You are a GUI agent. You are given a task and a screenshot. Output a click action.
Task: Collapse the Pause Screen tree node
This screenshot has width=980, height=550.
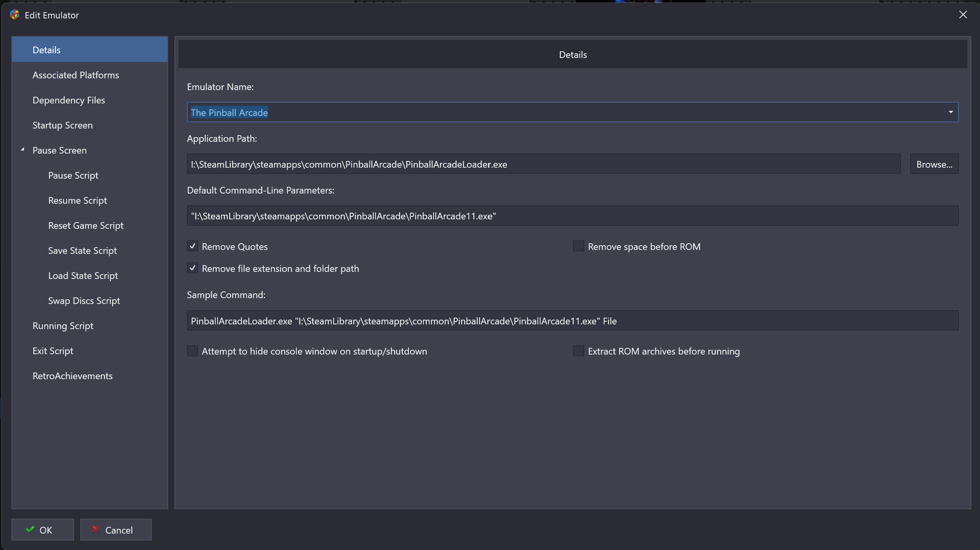23,150
